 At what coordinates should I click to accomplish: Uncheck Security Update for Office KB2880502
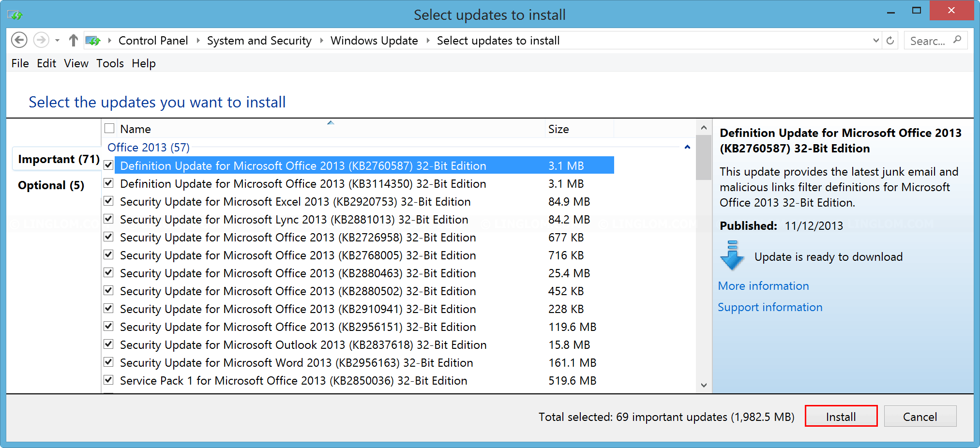point(109,290)
